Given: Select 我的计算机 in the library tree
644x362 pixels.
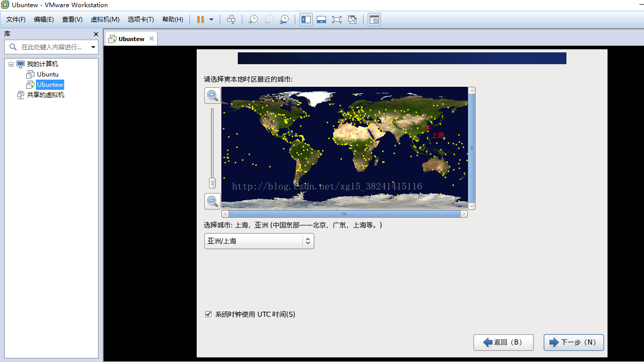Looking at the screenshot, I should coord(43,64).
